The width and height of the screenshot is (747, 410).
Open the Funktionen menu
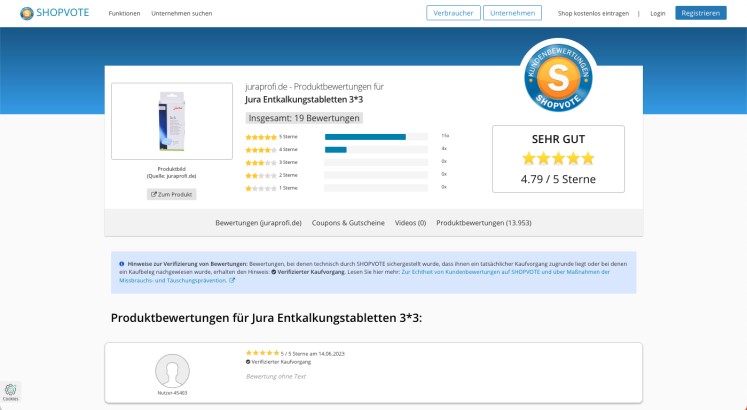pyautogui.click(x=124, y=13)
